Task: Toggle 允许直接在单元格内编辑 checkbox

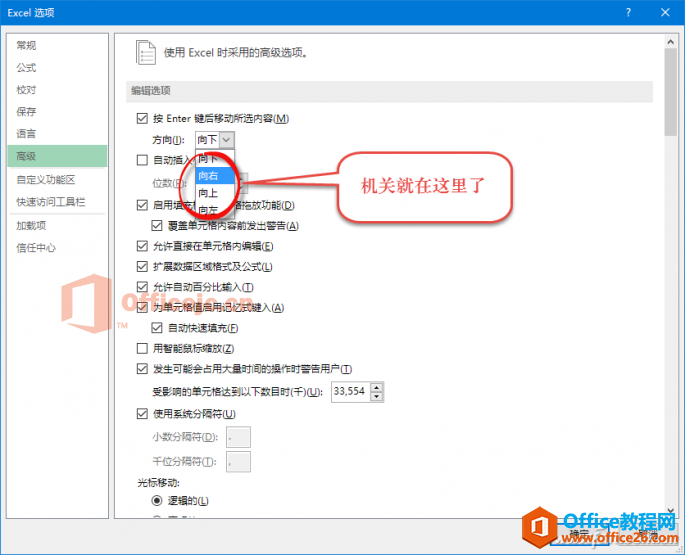Action: pyautogui.click(x=142, y=246)
